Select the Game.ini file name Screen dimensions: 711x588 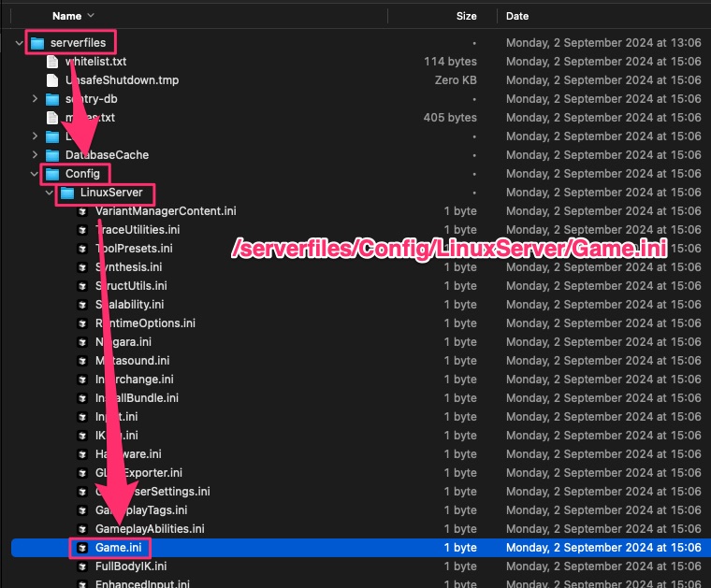[x=119, y=548]
